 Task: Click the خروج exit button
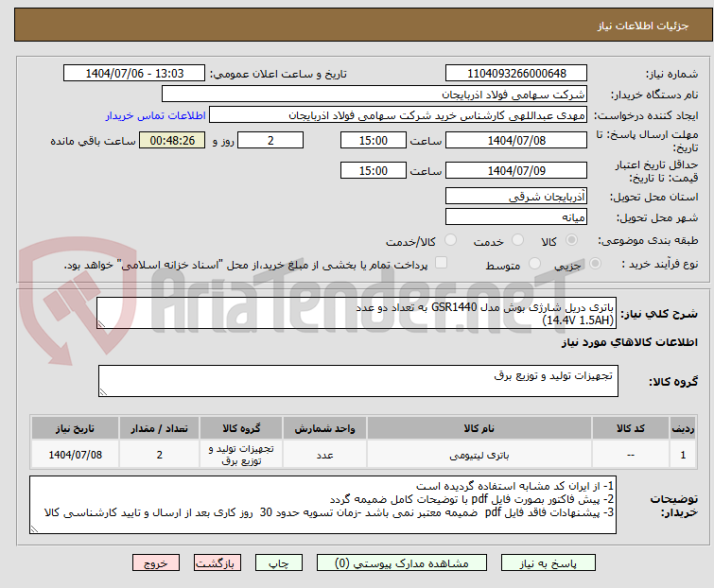click(156, 563)
